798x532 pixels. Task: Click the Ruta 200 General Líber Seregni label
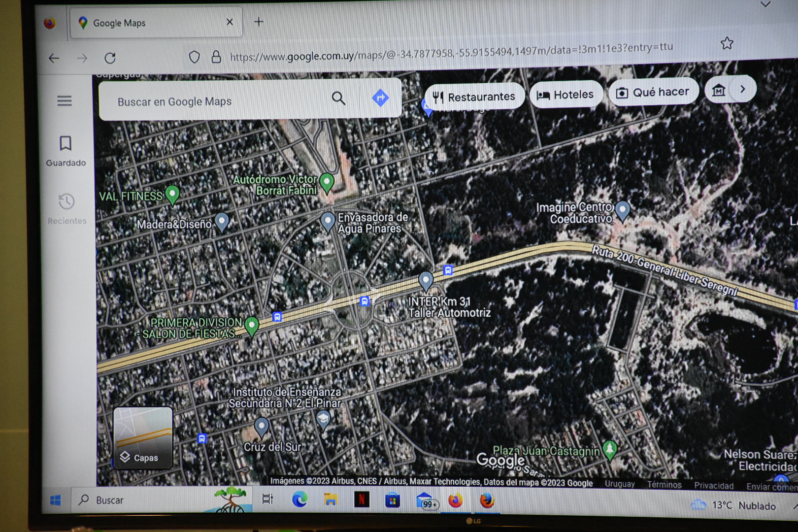[x=665, y=270]
